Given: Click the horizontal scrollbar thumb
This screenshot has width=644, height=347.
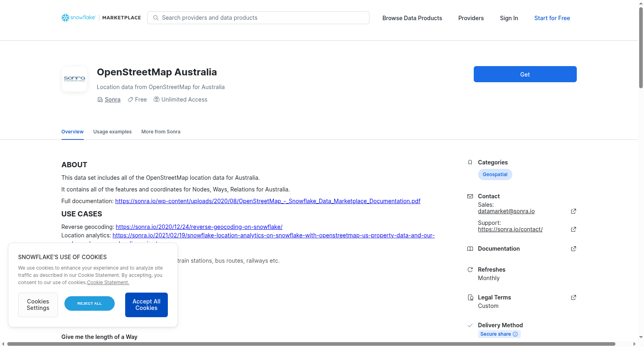Looking at the screenshot, I should click(x=311, y=344).
